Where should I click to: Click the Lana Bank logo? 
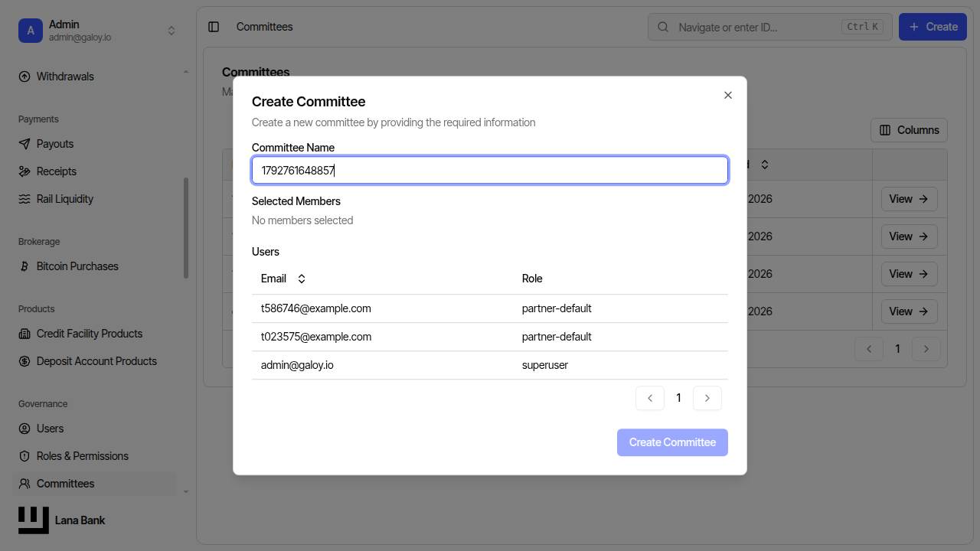pos(34,520)
